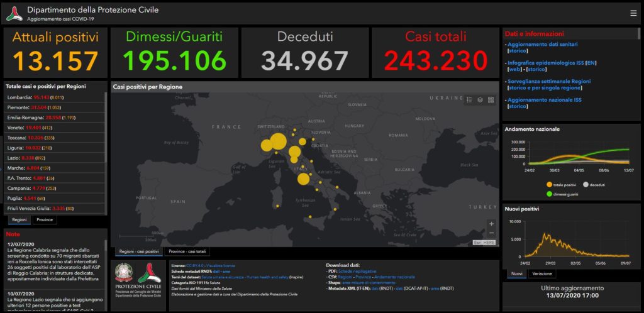
Task: Switch to the Province tab under regions list
Action: coord(44,220)
